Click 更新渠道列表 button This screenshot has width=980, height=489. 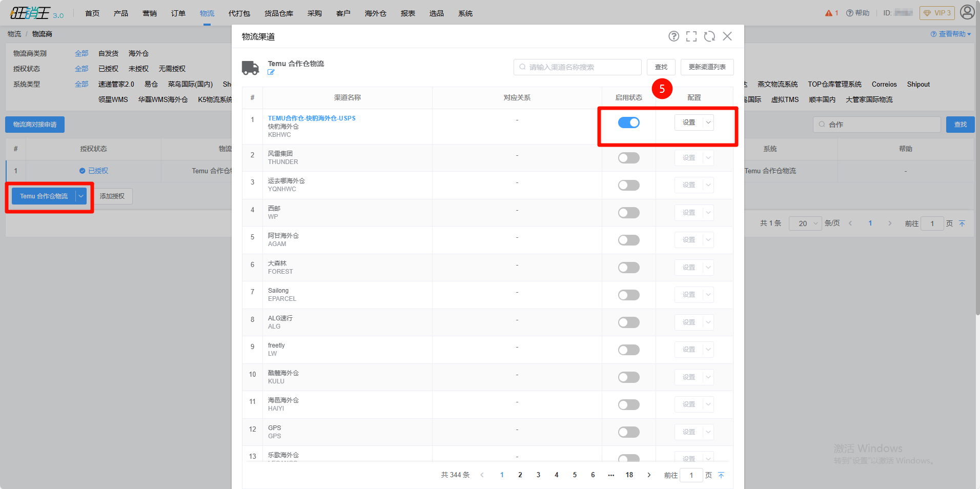(x=707, y=67)
